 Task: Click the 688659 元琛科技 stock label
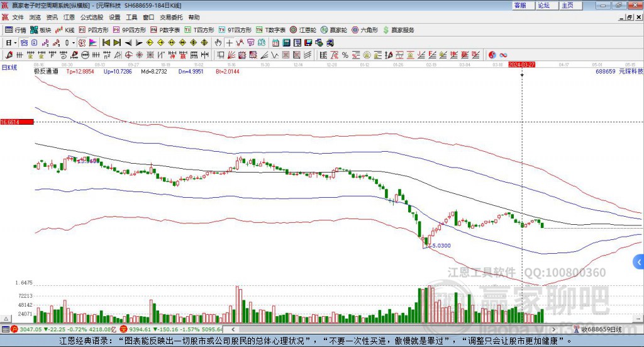click(x=619, y=72)
